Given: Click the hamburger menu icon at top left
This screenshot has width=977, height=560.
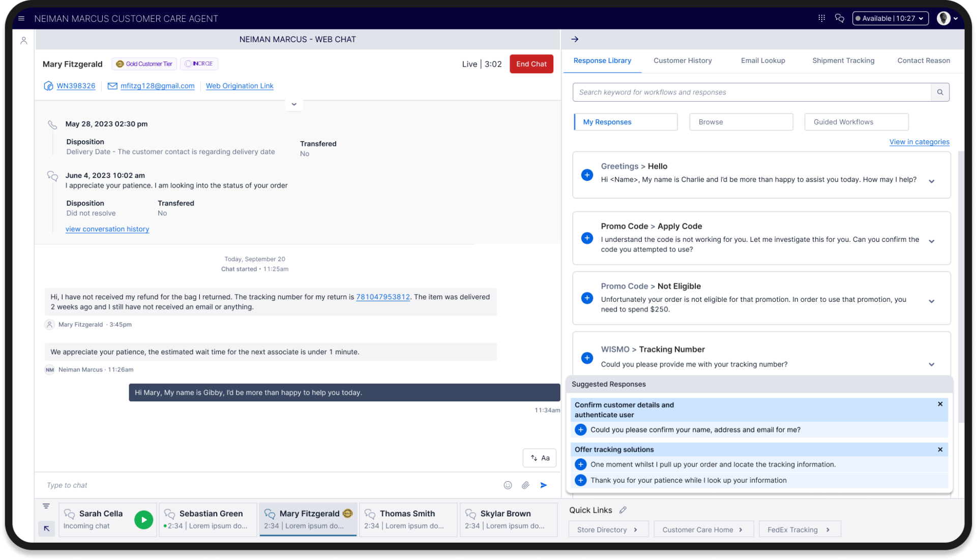Looking at the screenshot, I should point(21,18).
